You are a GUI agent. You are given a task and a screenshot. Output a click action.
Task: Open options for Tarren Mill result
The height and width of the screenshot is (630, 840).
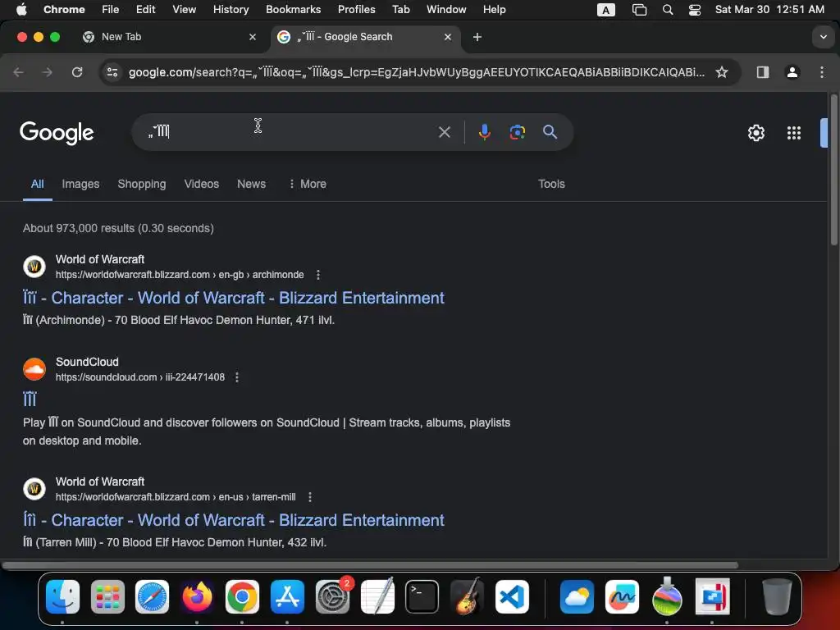point(309,497)
